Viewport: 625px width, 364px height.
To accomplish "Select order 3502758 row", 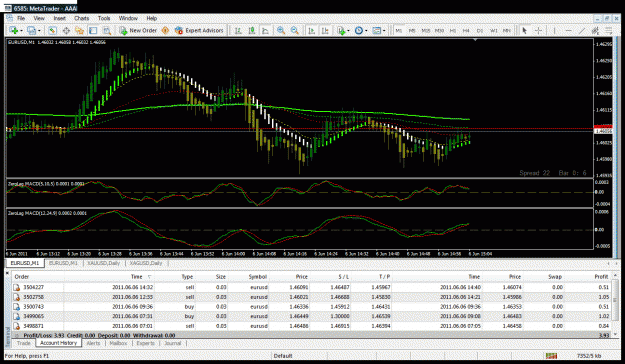I will tap(312, 297).
